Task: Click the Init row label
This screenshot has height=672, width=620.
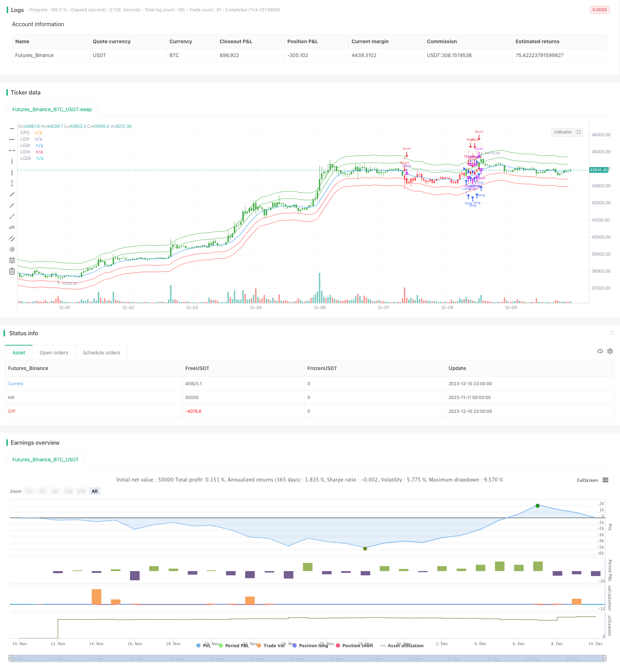Action: click(x=11, y=398)
